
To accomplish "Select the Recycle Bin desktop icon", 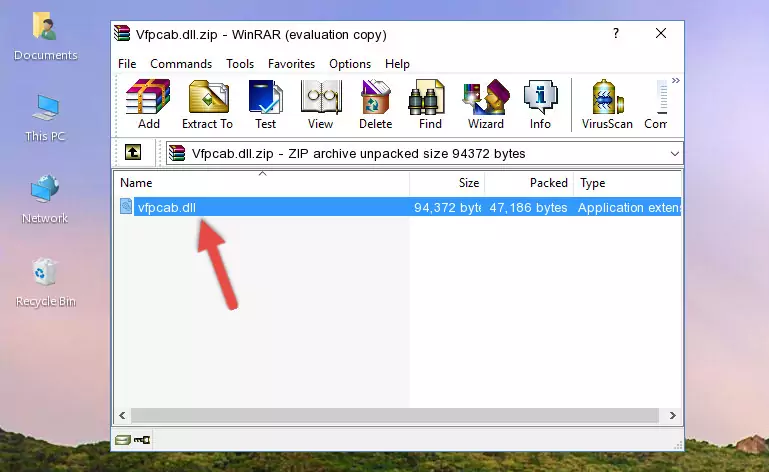I will (x=45, y=283).
